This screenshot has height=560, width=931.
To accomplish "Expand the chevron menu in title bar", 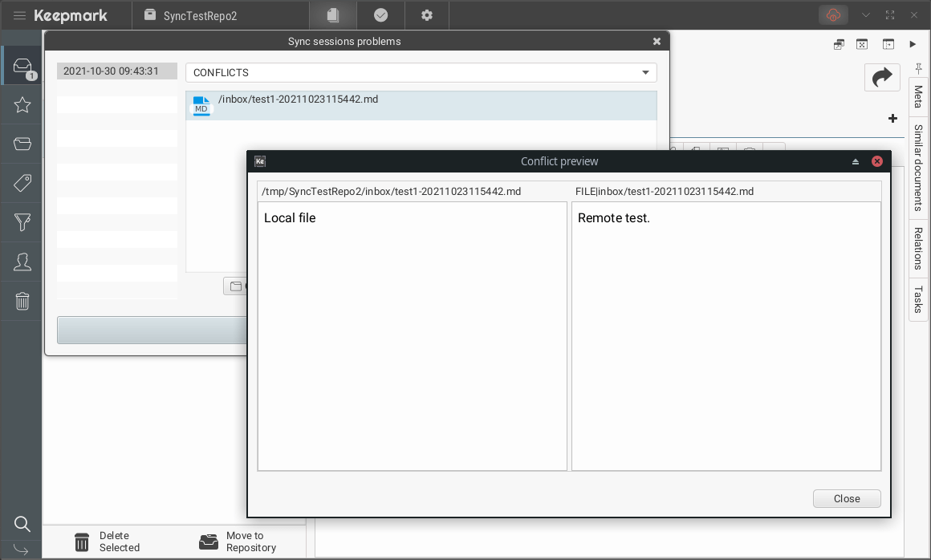I will [865, 15].
